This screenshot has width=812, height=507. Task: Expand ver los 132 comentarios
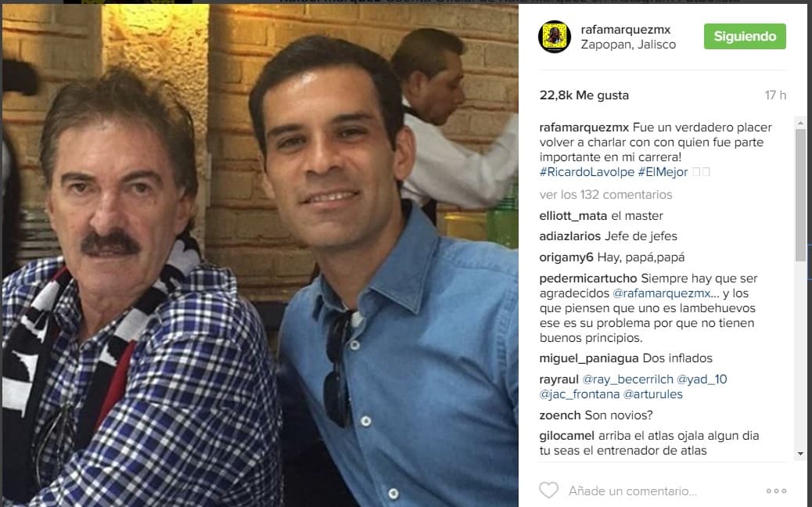tap(605, 195)
